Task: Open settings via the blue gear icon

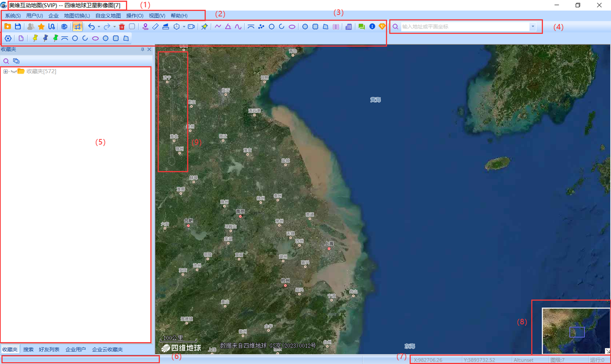Action: tap(8, 39)
